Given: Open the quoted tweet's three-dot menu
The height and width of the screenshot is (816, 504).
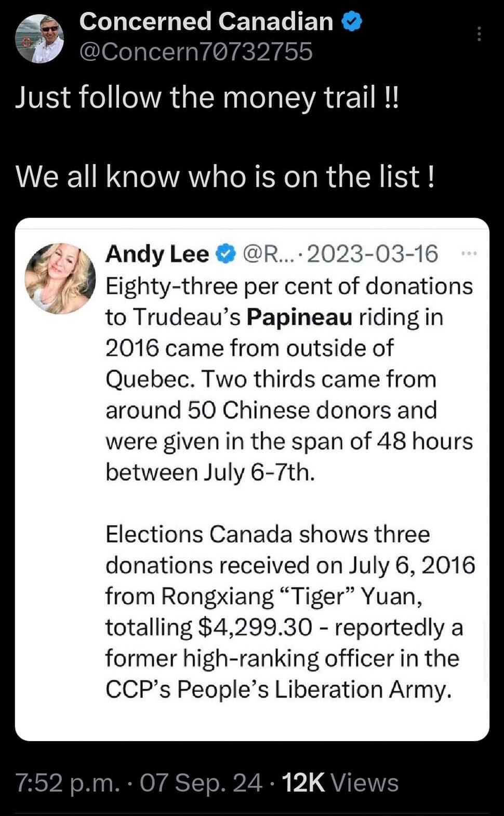Looking at the screenshot, I should coord(469,254).
